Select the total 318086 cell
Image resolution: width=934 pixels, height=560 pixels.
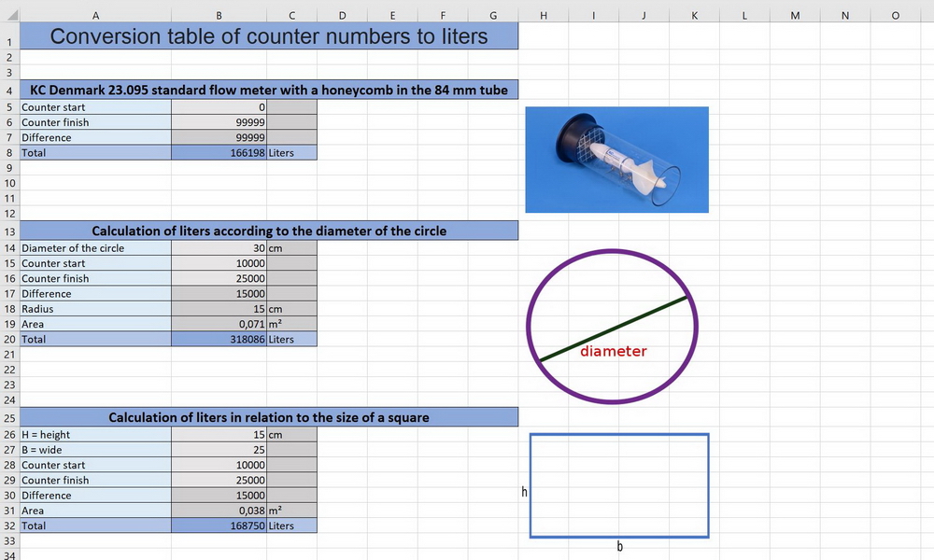tap(219, 340)
